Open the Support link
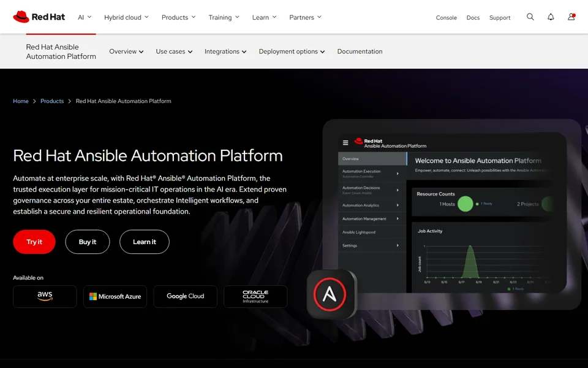The image size is (588, 368). point(500,18)
